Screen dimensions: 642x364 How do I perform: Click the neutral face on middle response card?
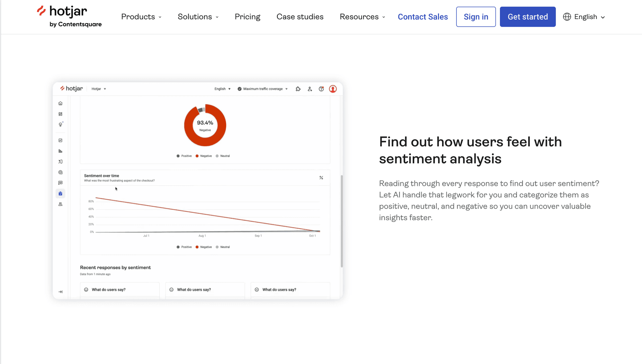click(172, 290)
